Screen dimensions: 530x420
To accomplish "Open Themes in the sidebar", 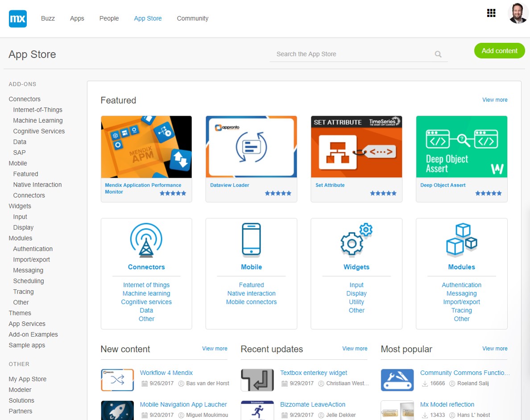I will (x=20, y=313).
